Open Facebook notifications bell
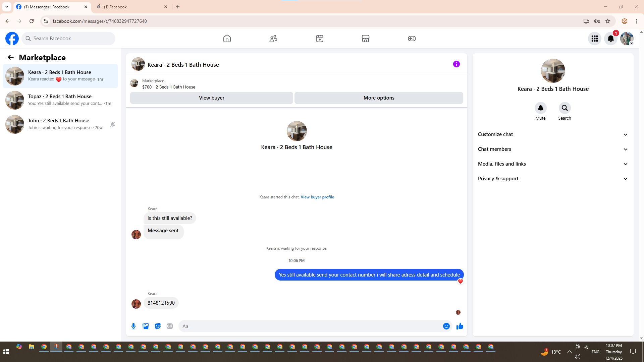 [610, 39]
